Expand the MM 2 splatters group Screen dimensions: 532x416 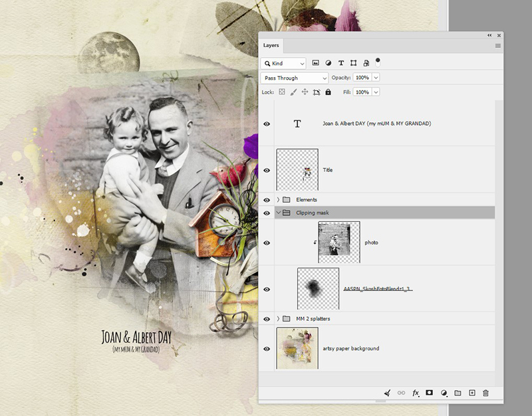coord(278,319)
